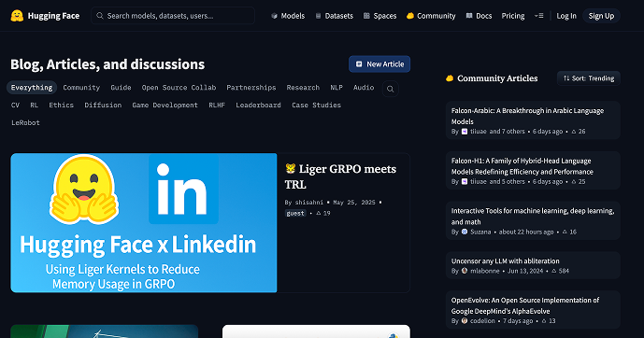Filter by Case Studies tag
Screen dimensions: 644x338
tap(316, 105)
